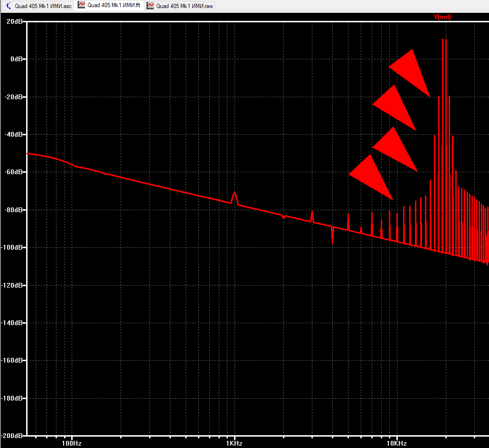This screenshot has height=448, width=489.
Task: Click the -60dB vertical axis label
Action: (x=13, y=172)
